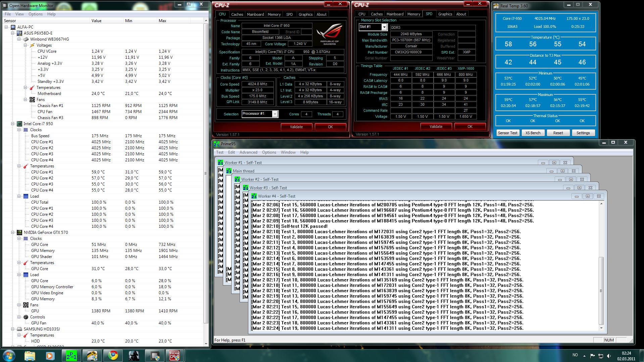644x362 pixels.
Task: Click the Load icon under Intel Core i7 950
Action: tap(26, 196)
